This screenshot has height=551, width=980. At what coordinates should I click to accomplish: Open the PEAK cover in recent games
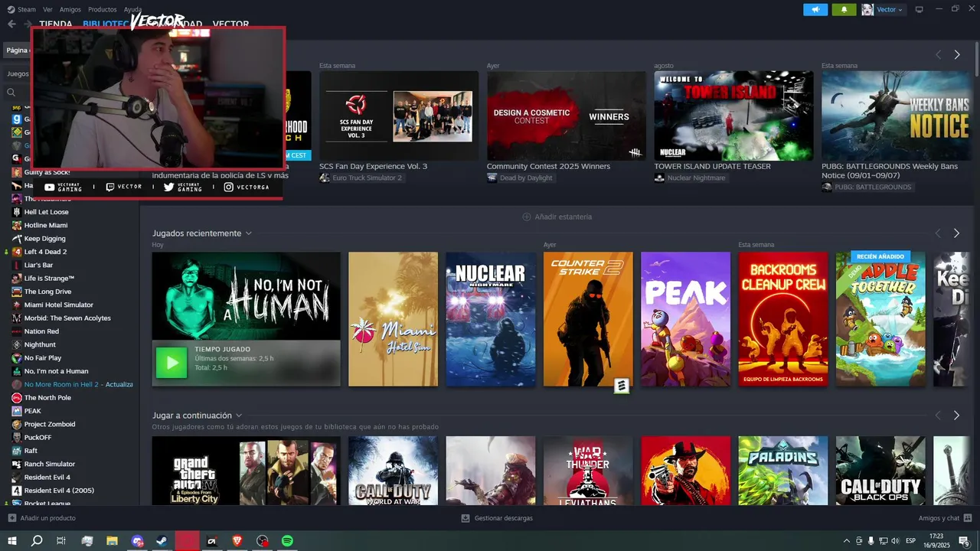[685, 319]
